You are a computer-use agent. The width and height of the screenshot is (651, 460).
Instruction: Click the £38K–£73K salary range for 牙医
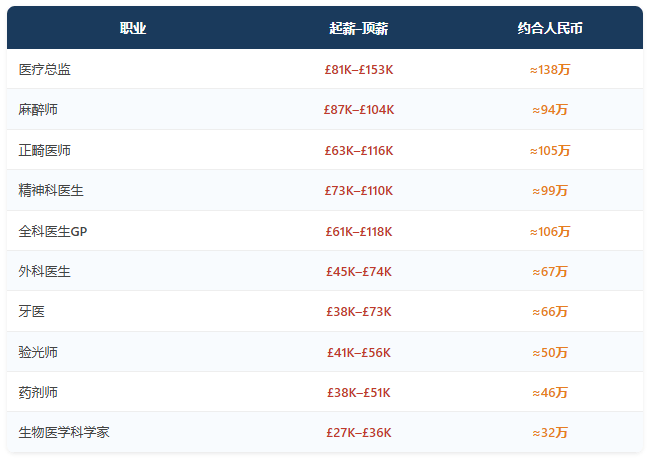coord(359,312)
